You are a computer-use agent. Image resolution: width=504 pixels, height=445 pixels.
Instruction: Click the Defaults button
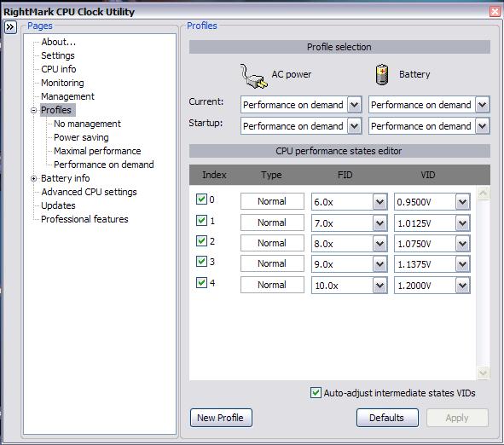(x=387, y=418)
